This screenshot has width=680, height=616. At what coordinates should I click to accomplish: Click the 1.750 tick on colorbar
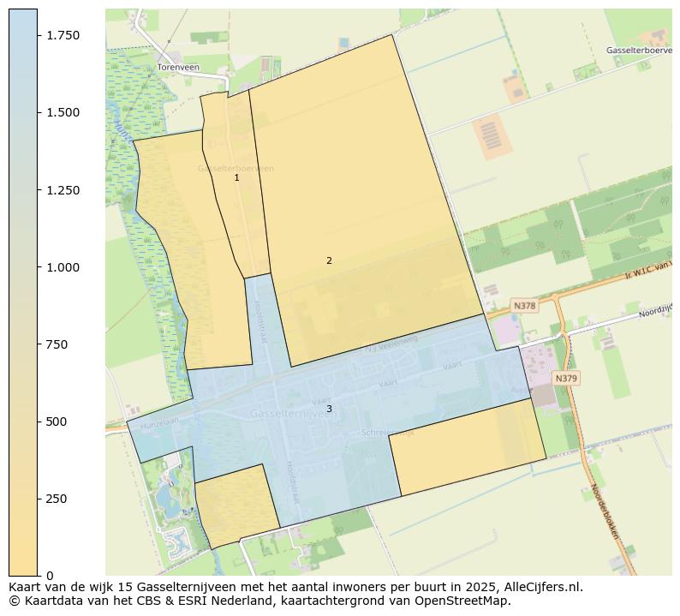[x=63, y=35]
